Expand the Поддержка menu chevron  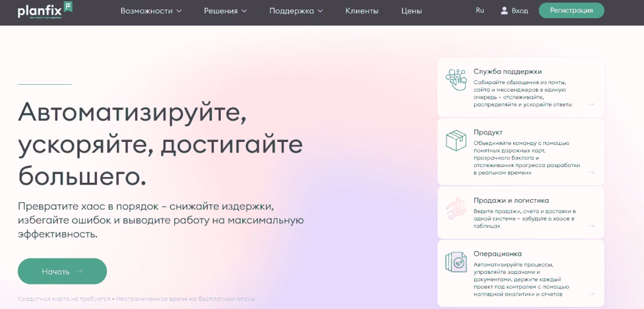320,11
